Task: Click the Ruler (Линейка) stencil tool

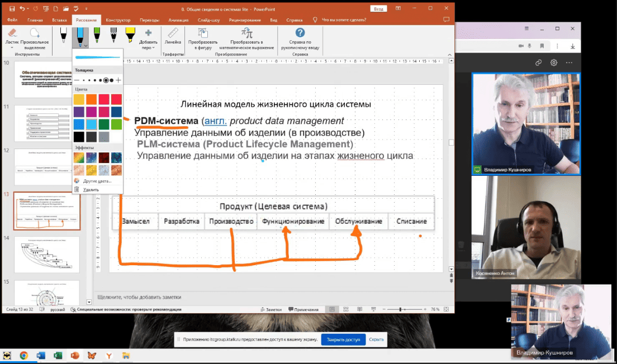Action: (173, 36)
